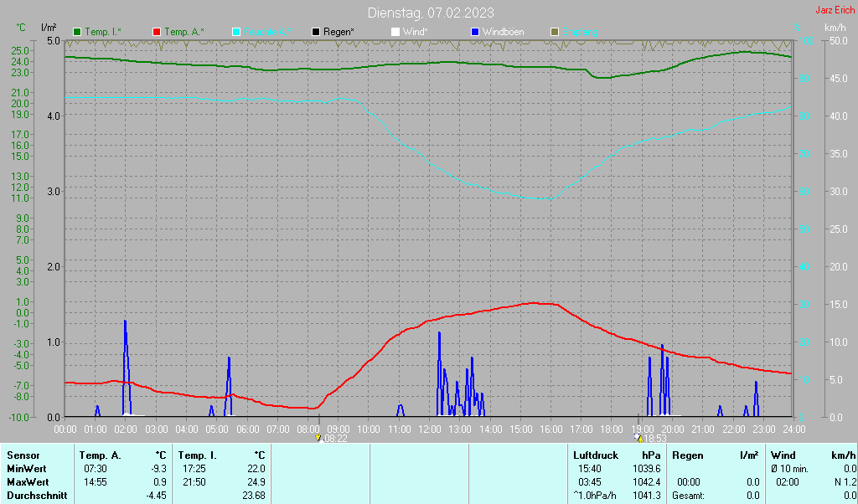Viewport: 858px width, 504px height.
Task: Click the Temp. A. table header
Action: (x=100, y=455)
